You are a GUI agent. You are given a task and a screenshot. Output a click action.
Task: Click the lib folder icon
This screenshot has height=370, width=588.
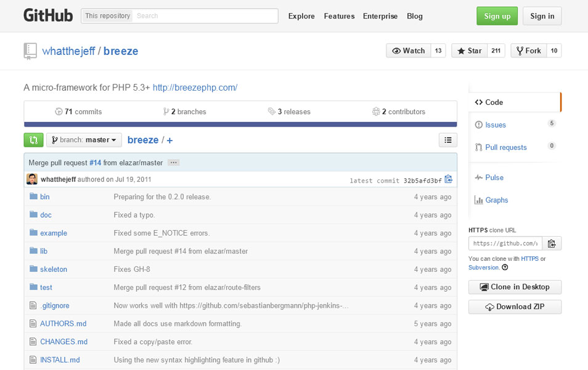[33, 250]
